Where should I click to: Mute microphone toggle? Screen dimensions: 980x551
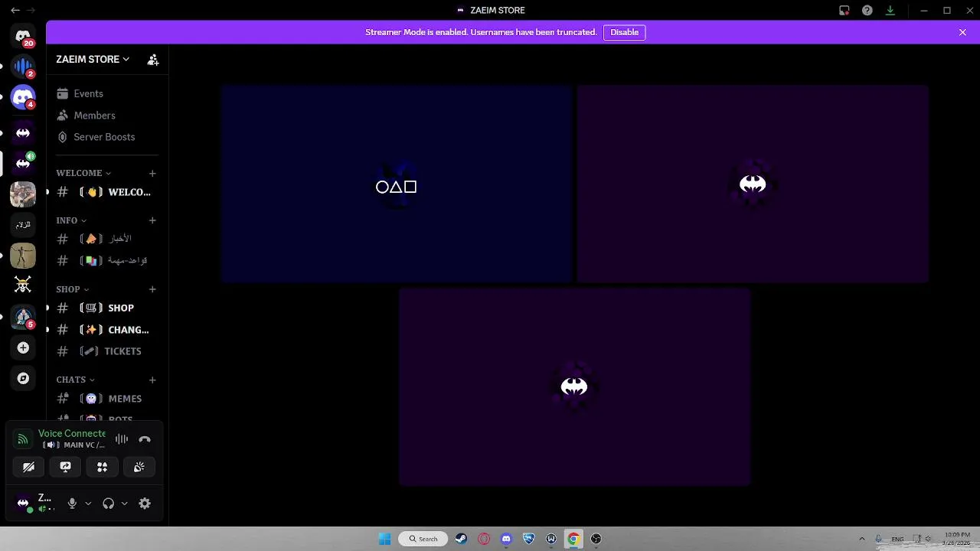tap(72, 503)
